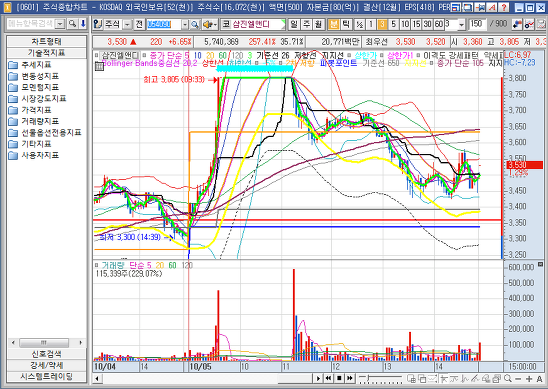
Task: Expand the 변동성지표 folder
Action: tap(34, 76)
